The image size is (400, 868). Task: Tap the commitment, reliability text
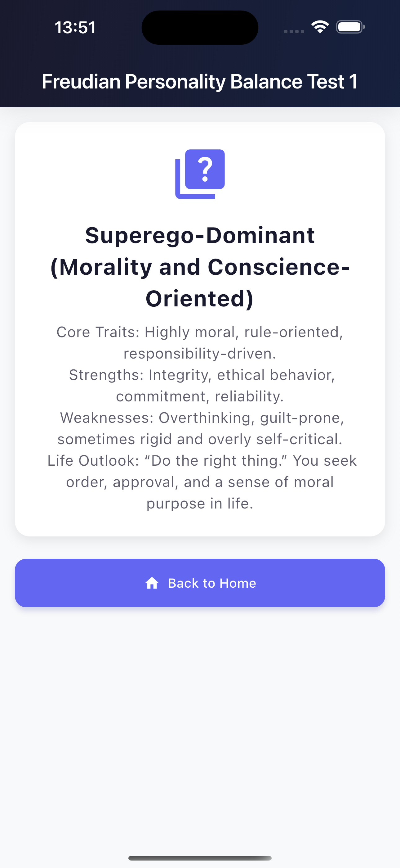pyautogui.click(x=200, y=397)
